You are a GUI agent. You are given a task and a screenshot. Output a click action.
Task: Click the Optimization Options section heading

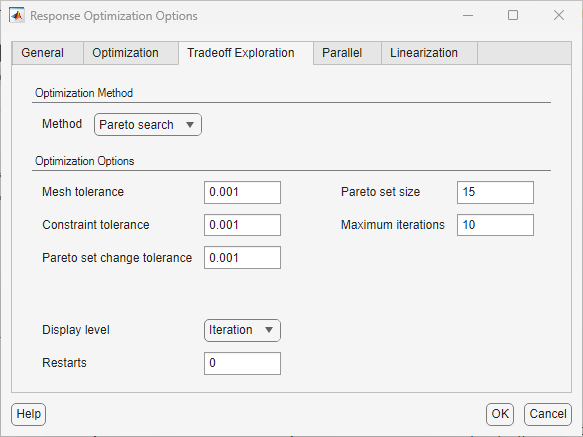pos(84,161)
